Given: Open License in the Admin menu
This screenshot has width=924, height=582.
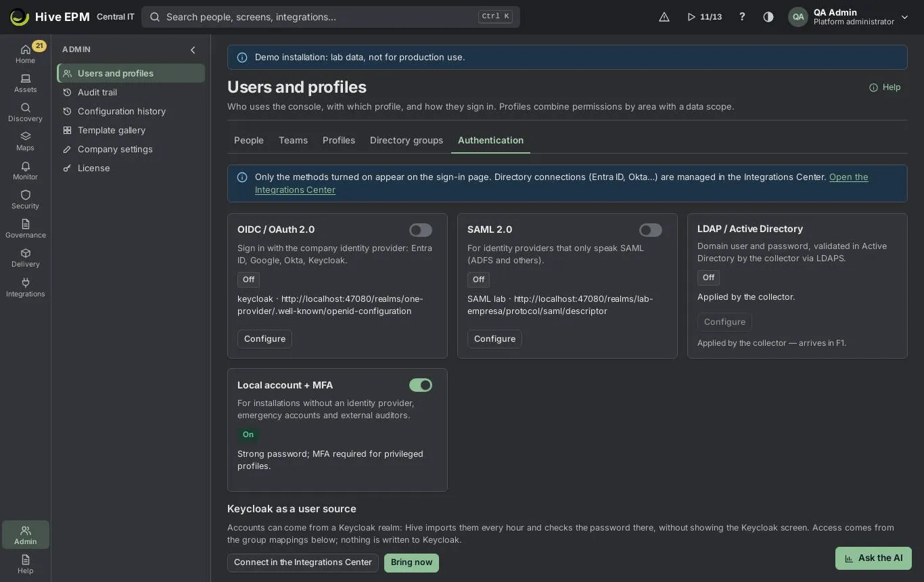Looking at the screenshot, I should (x=131, y=168).
